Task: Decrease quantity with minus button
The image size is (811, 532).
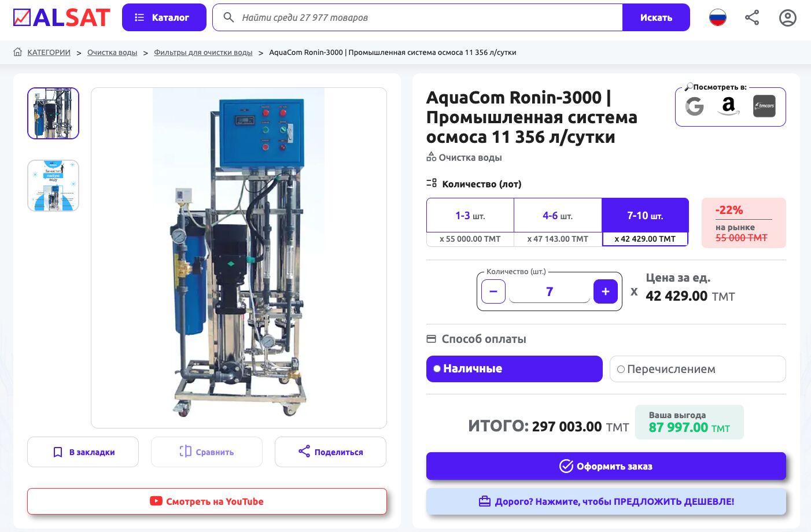Action: coord(493,291)
